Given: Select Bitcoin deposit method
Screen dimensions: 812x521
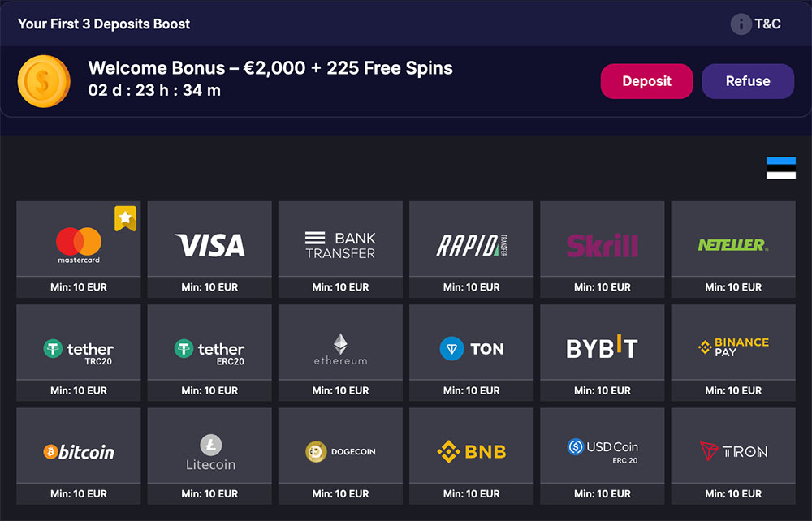Looking at the screenshot, I should point(79,452).
